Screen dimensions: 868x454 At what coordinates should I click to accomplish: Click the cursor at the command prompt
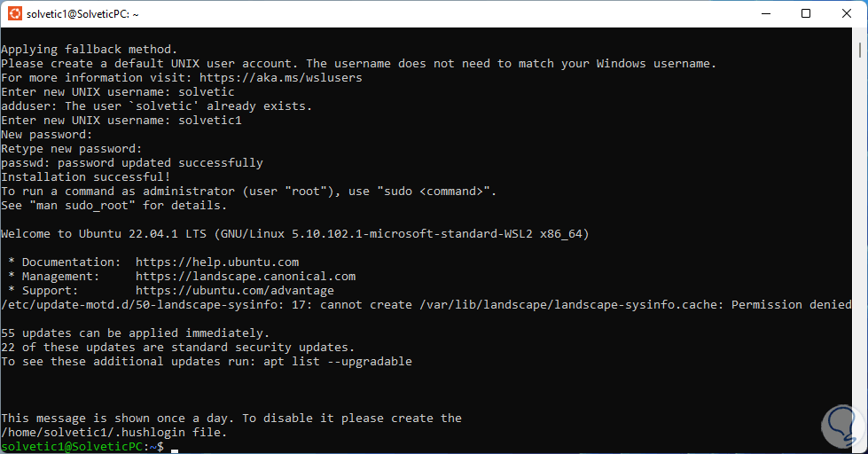coord(175,448)
